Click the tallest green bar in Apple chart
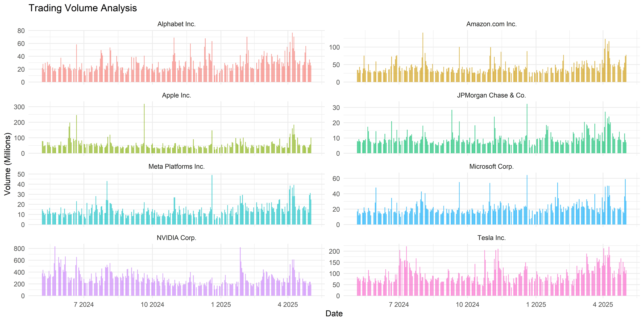The height and width of the screenshot is (322, 644). (x=144, y=129)
